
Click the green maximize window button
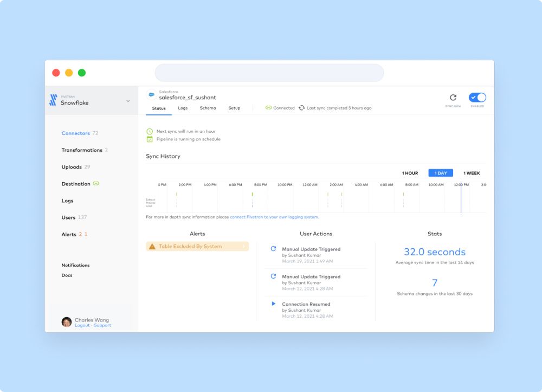click(82, 73)
